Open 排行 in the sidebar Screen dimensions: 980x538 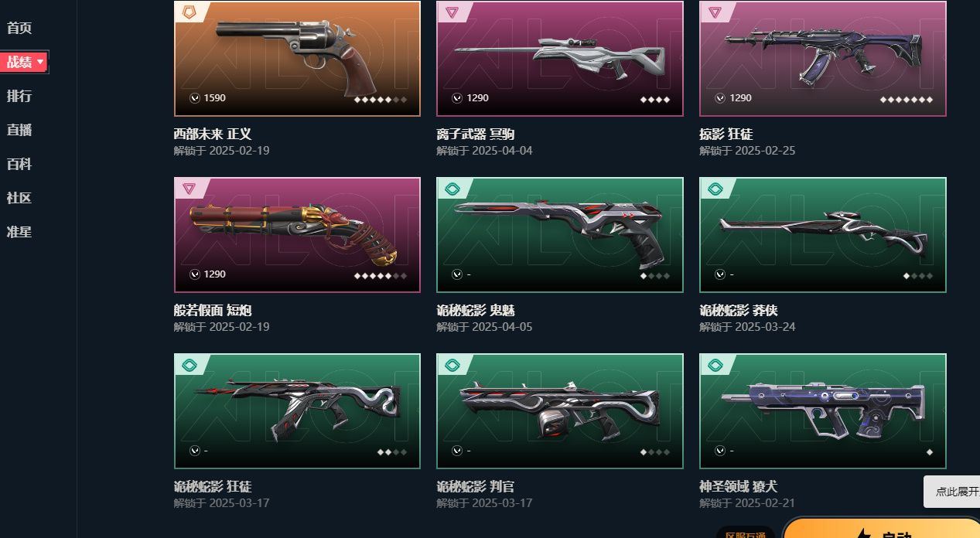19,97
